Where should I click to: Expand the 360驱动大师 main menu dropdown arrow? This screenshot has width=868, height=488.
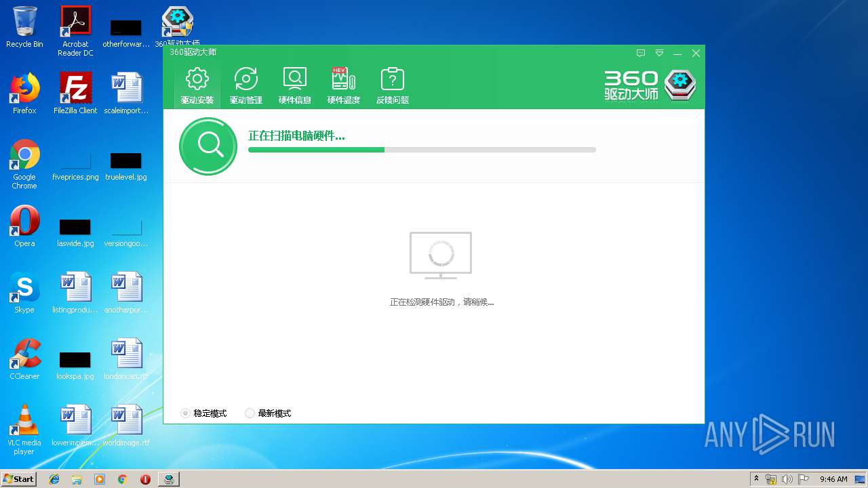click(659, 53)
